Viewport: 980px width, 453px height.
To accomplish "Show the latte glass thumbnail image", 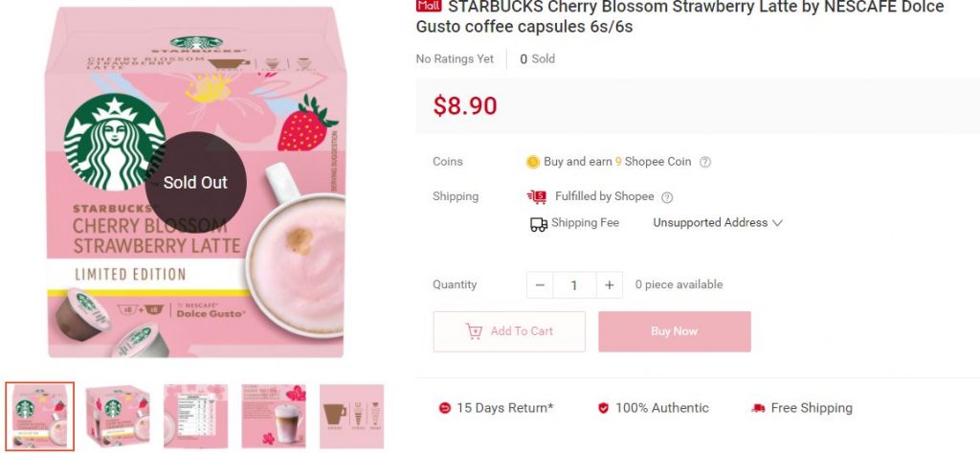I will 274,416.
